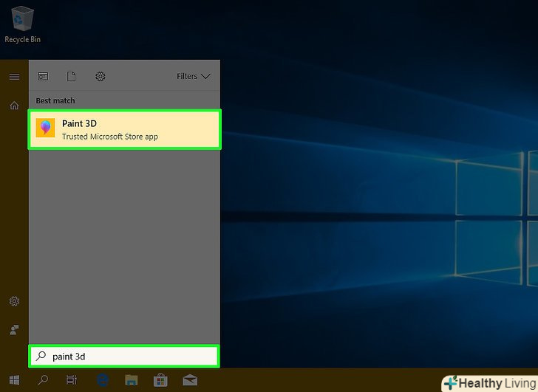This screenshot has width=538, height=392.
Task: Open Microsoft Store from the taskbar
Action: pos(160,380)
